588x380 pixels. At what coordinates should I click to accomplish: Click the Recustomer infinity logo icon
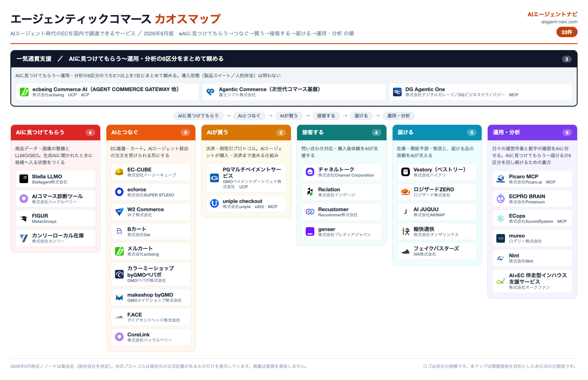pyautogui.click(x=310, y=212)
